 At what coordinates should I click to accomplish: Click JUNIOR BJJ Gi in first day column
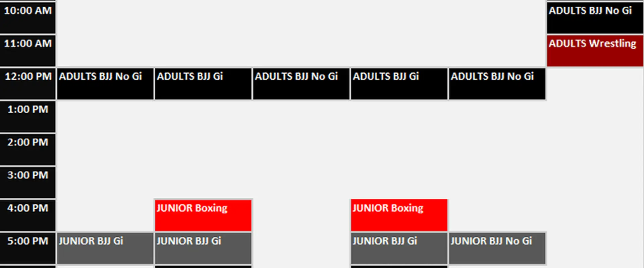(x=105, y=248)
